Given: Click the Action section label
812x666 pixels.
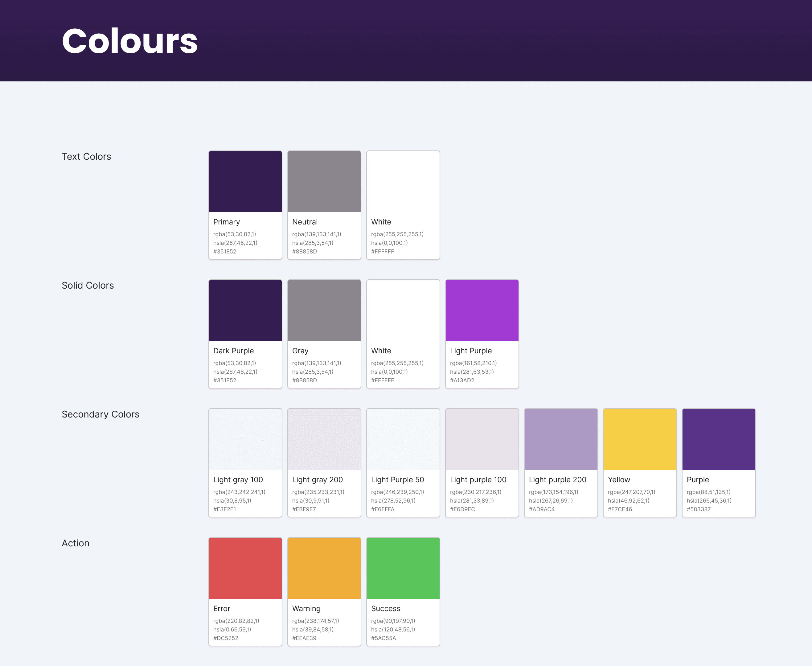Looking at the screenshot, I should click(76, 543).
